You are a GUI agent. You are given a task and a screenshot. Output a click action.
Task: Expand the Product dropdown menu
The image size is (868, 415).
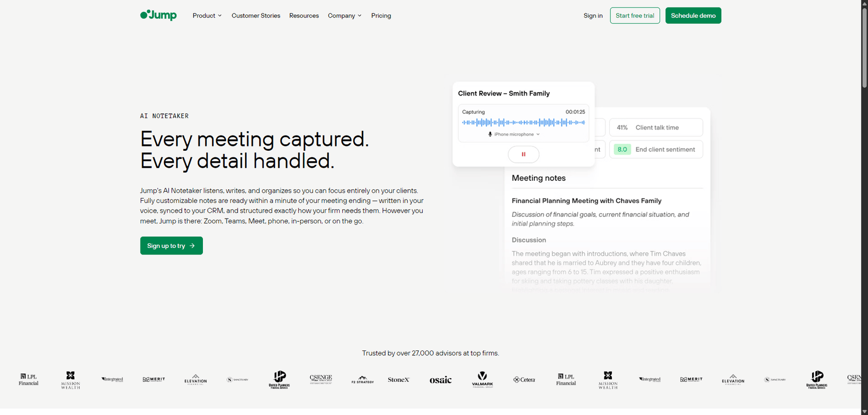point(207,16)
